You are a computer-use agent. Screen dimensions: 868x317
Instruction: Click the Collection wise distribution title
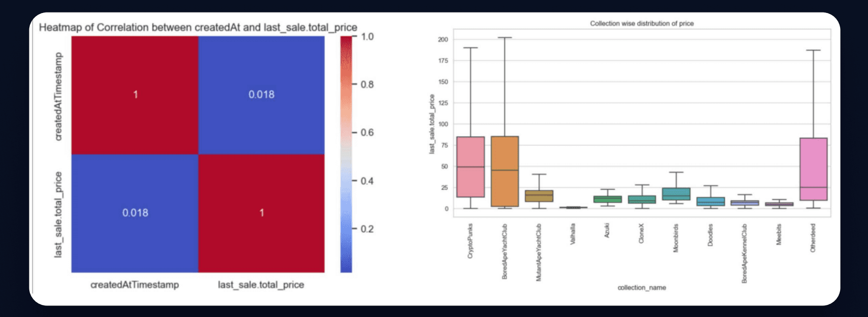[x=642, y=23]
